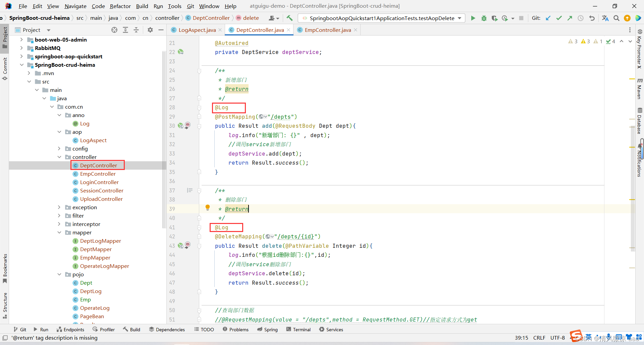Toggle the Project sidebar tool button
The width and height of the screenshot is (644, 345).
click(5, 38)
